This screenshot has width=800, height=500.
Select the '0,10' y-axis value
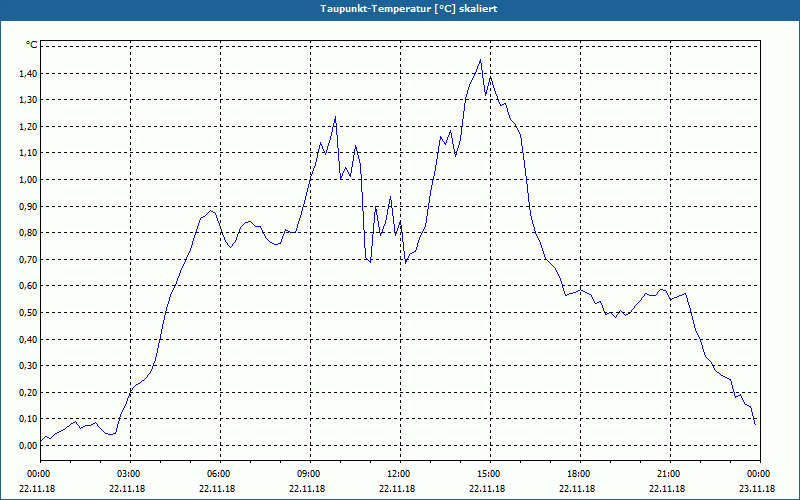[x=29, y=419]
